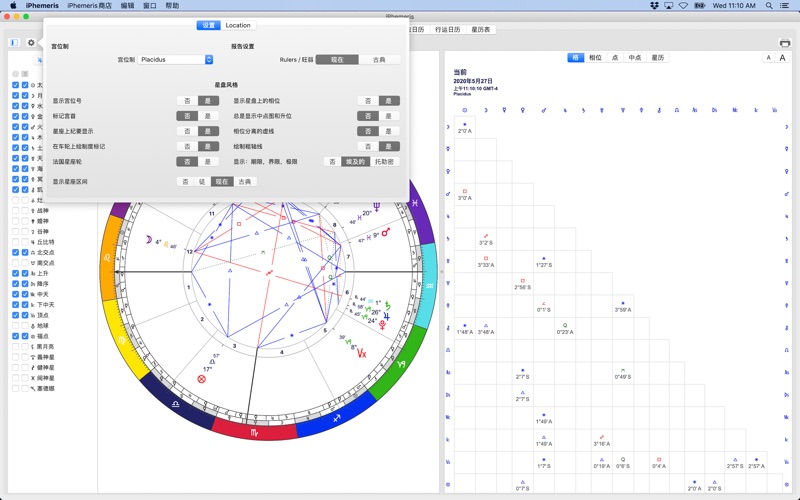Toggle the sidebar panel icon

[x=15, y=43]
